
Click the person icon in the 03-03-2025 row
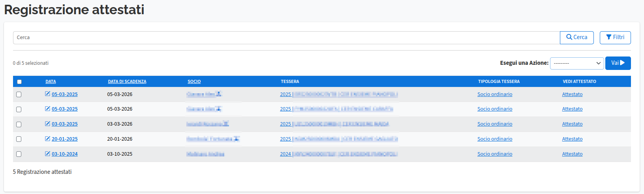(226, 124)
